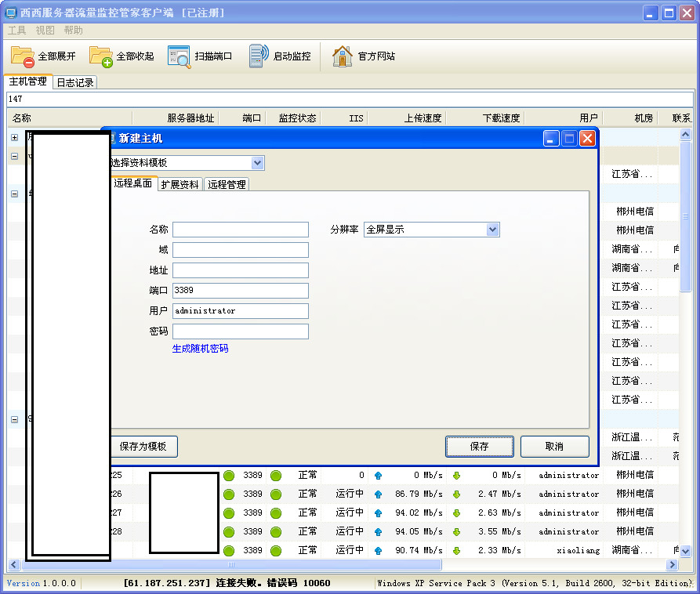Click the 扫描端口 scan port icon
The height and width of the screenshot is (594, 700).
180,56
